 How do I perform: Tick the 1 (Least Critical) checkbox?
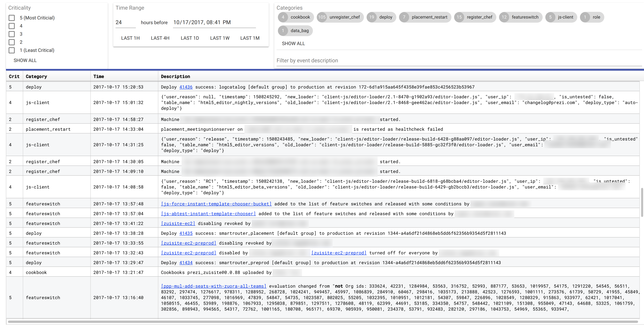pos(12,50)
